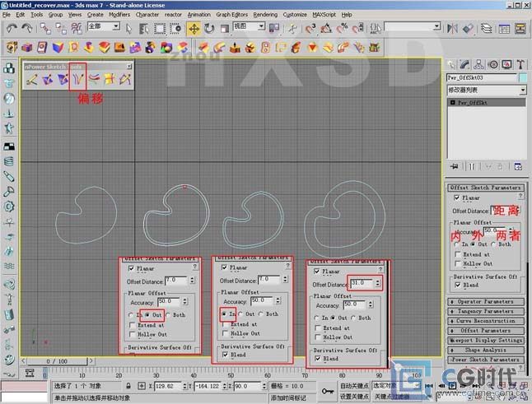
Task: Open the Select by Name dialog
Action: point(143,29)
